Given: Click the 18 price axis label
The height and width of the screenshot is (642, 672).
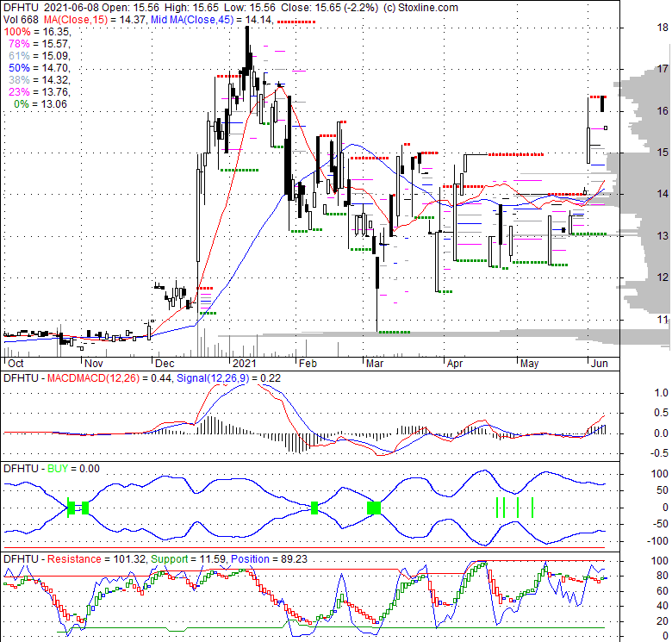Looking at the screenshot, I should 663,28.
